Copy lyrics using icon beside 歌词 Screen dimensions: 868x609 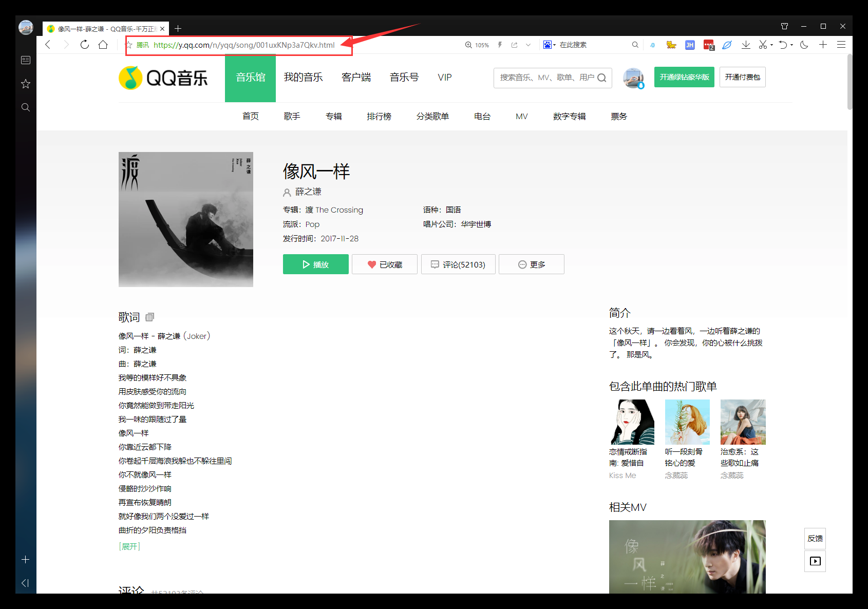pyautogui.click(x=150, y=317)
